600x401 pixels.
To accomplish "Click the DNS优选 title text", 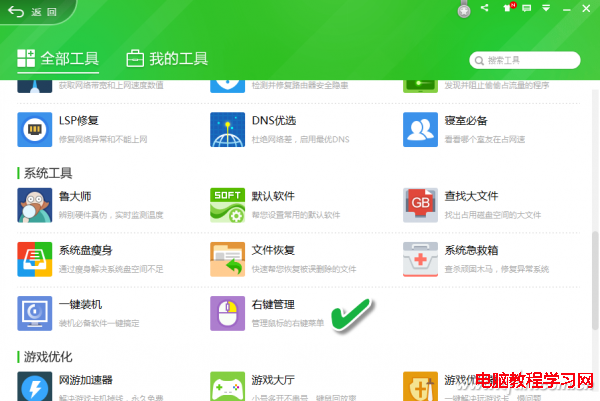I will pos(274,121).
